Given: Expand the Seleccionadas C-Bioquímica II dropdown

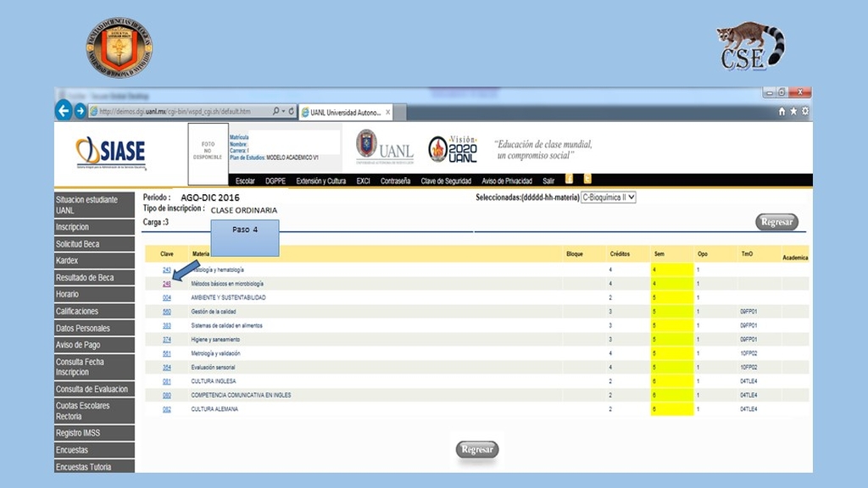Looking at the screenshot, I should 608,197.
